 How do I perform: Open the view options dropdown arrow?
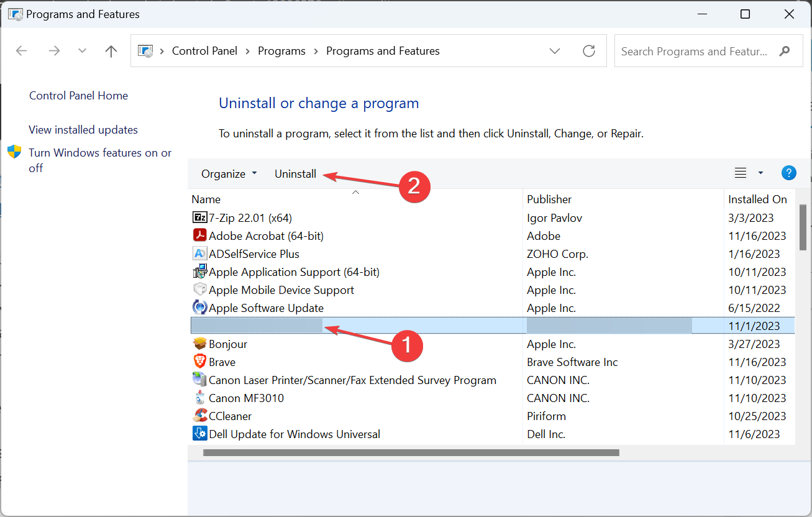pyautogui.click(x=760, y=173)
